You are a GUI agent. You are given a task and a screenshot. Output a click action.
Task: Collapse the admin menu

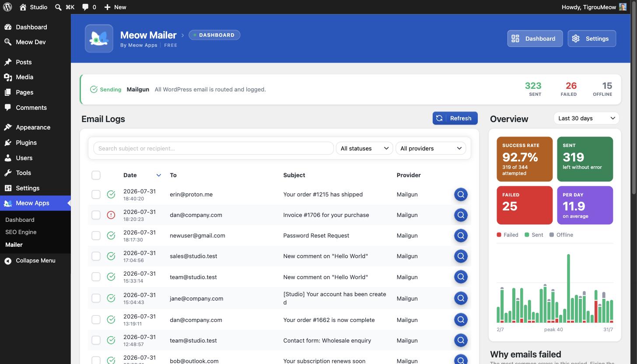[x=35, y=260]
